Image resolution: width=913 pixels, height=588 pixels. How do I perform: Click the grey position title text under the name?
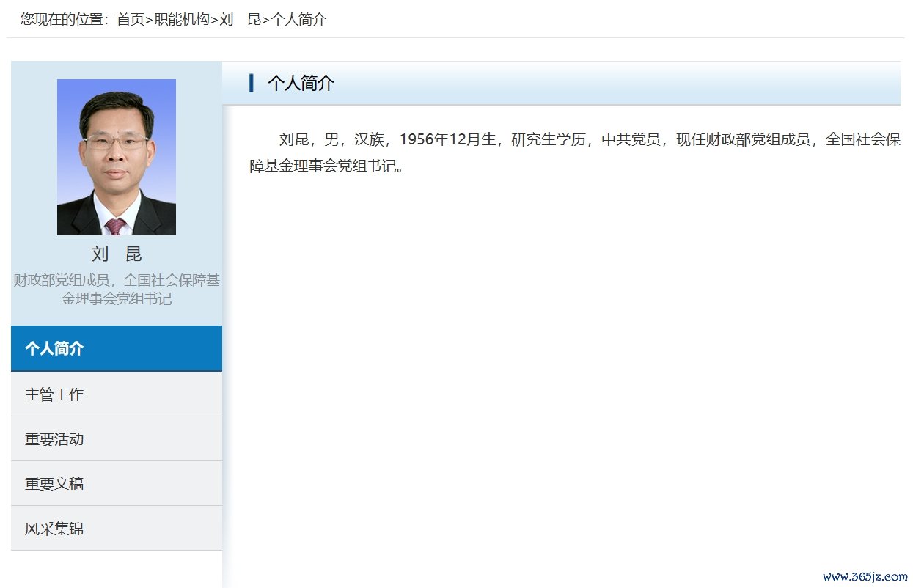coord(117,290)
